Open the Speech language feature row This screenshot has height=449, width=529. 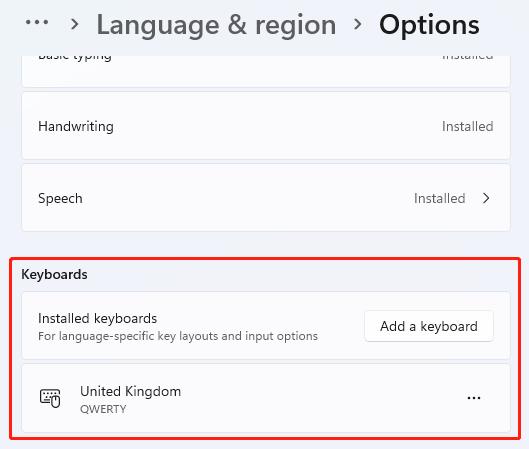coord(266,198)
